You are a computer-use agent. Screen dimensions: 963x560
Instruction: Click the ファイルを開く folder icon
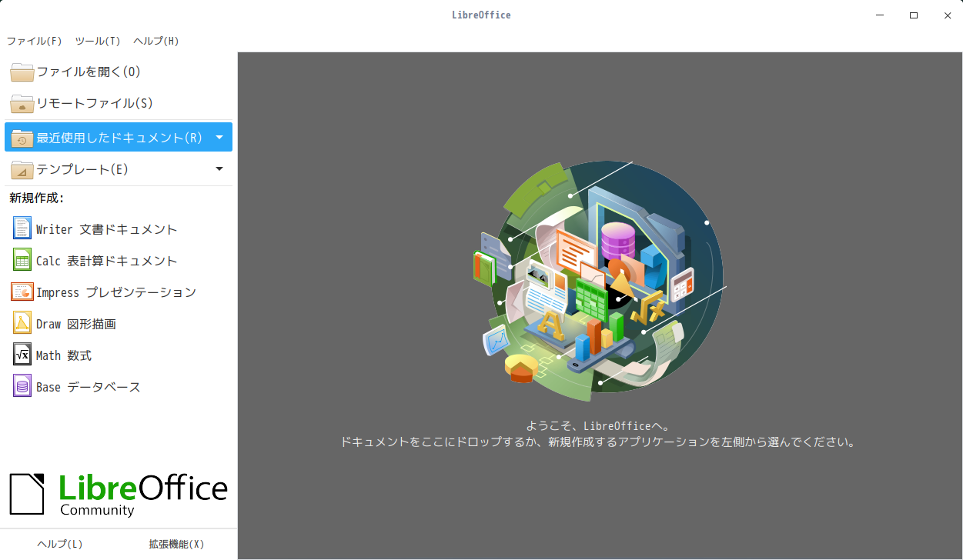pos(22,72)
